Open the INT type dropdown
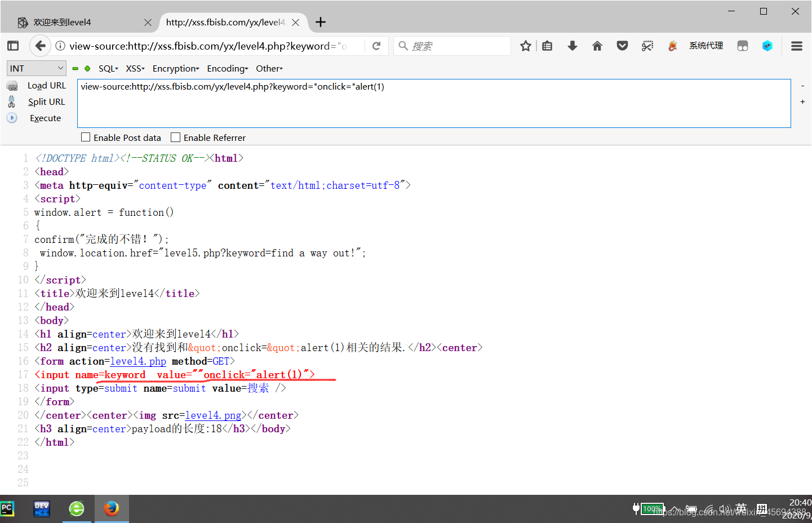812x523 pixels. pyautogui.click(x=37, y=68)
